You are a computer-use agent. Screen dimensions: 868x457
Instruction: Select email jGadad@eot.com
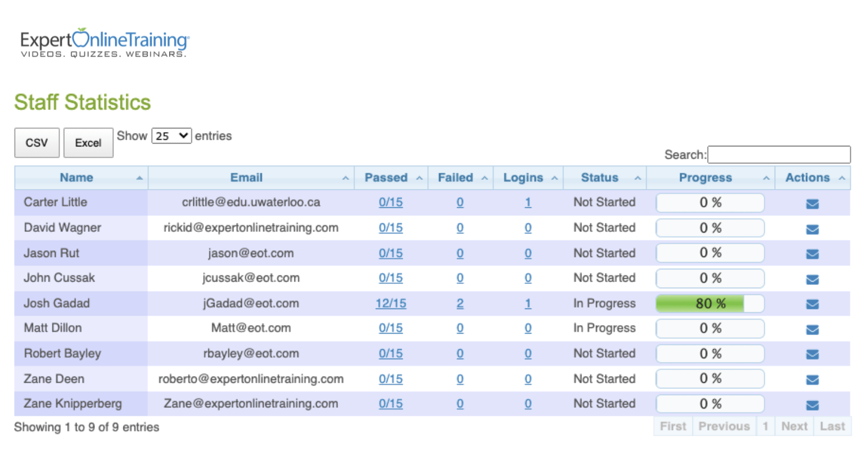(x=251, y=303)
